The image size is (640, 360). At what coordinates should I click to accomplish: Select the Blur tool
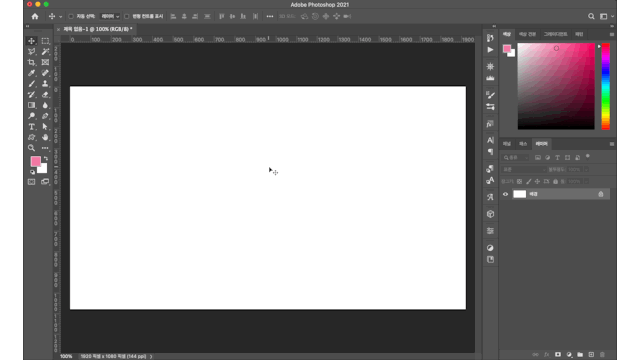[x=45, y=105]
